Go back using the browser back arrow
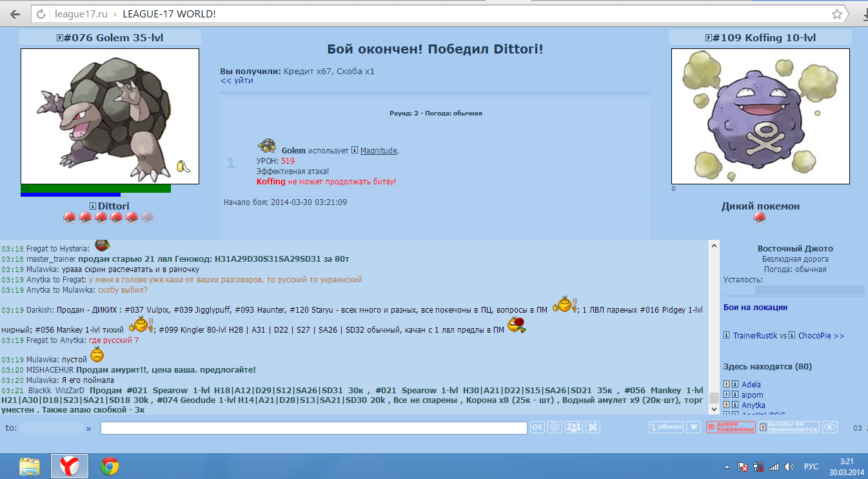Viewport: 868px width, 479px height. pyautogui.click(x=15, y=14)
